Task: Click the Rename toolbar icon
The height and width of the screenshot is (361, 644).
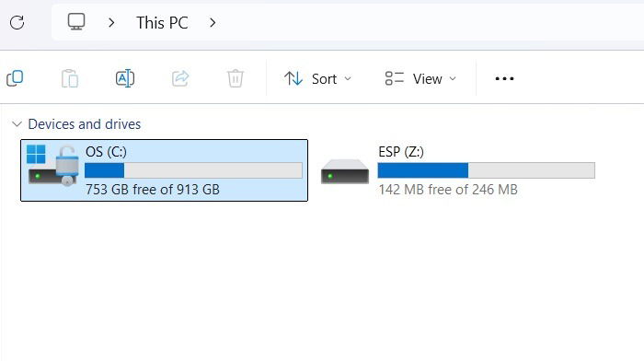Action: 125,78
